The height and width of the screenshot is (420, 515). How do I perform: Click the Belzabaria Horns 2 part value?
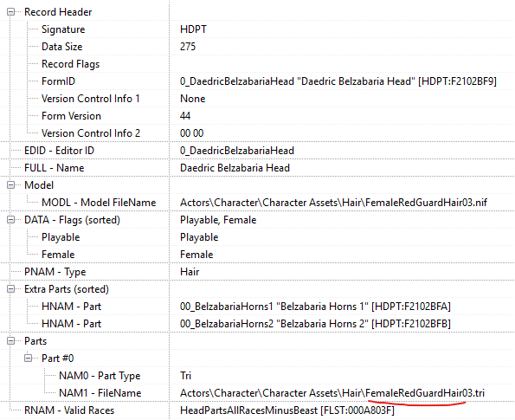point(315,324)
